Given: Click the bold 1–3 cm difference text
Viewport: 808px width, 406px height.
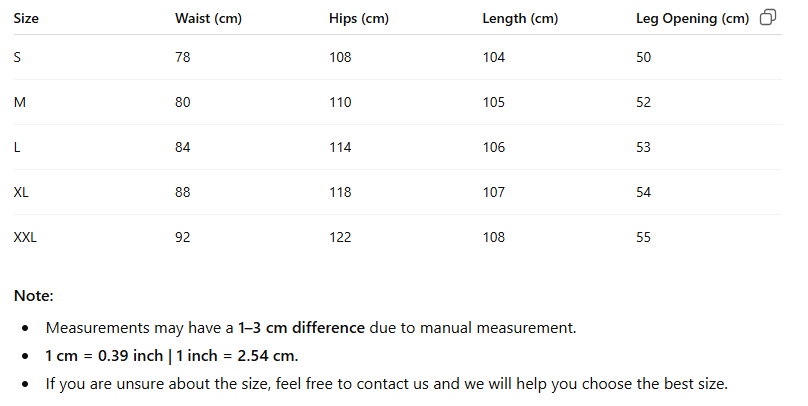Looking at the screenshot, I should (301, 328).
